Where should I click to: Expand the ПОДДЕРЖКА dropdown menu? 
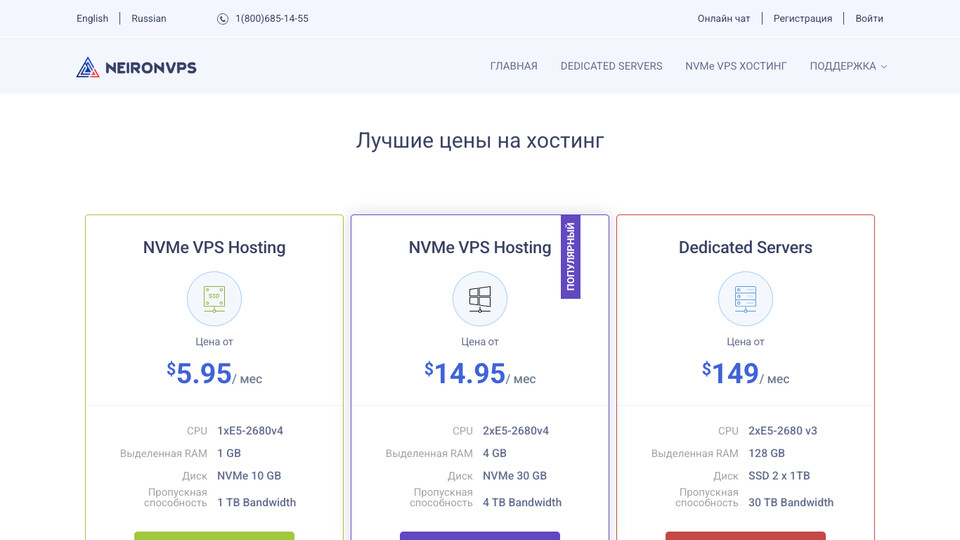pyautogui.click(x=848, y=67)
